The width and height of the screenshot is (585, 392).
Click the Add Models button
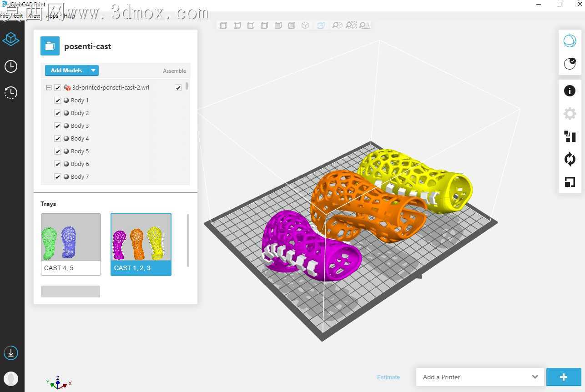66,70
